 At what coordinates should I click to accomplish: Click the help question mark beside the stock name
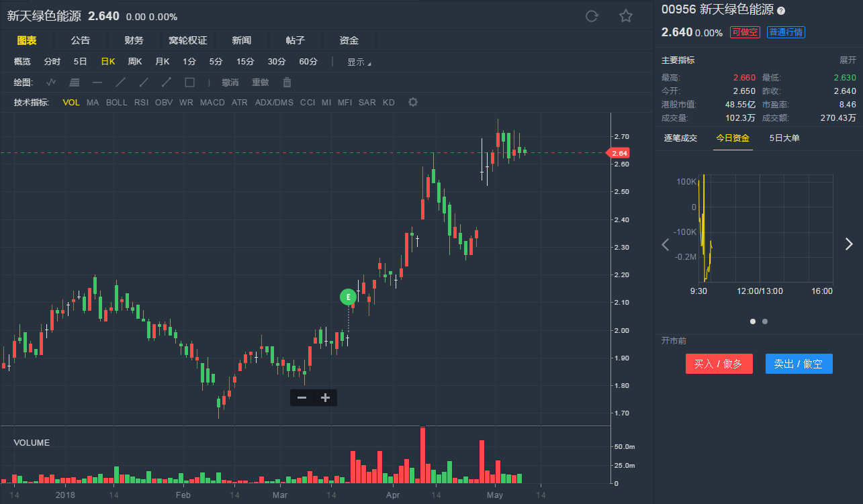pos(781,10)
